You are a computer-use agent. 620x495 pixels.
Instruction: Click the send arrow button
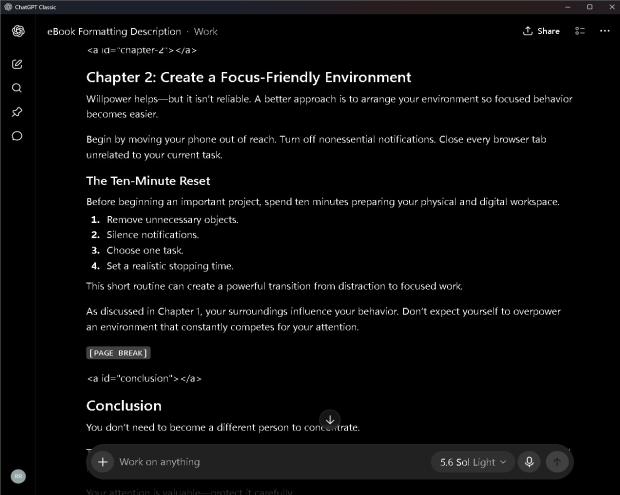(557, 462)
